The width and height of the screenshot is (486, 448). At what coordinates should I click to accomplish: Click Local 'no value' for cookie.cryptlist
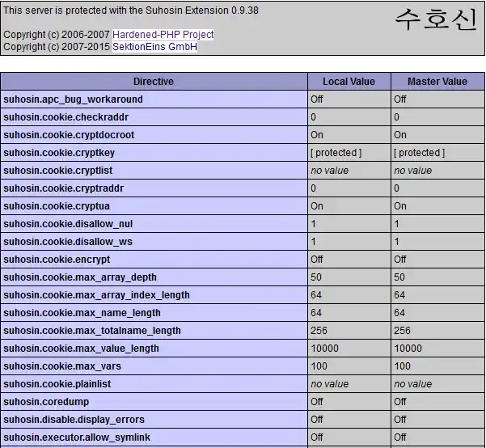click(330, 171)
